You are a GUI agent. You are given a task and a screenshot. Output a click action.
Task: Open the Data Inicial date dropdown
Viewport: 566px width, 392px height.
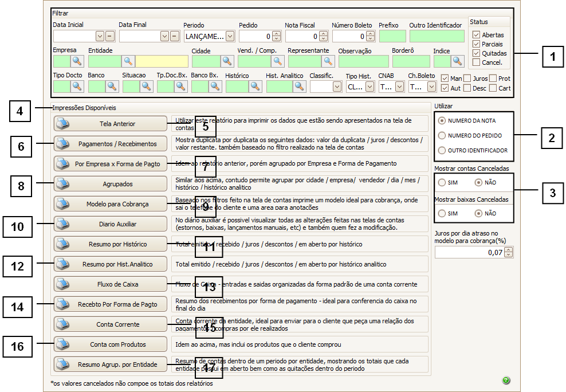[x=100, y=36]
